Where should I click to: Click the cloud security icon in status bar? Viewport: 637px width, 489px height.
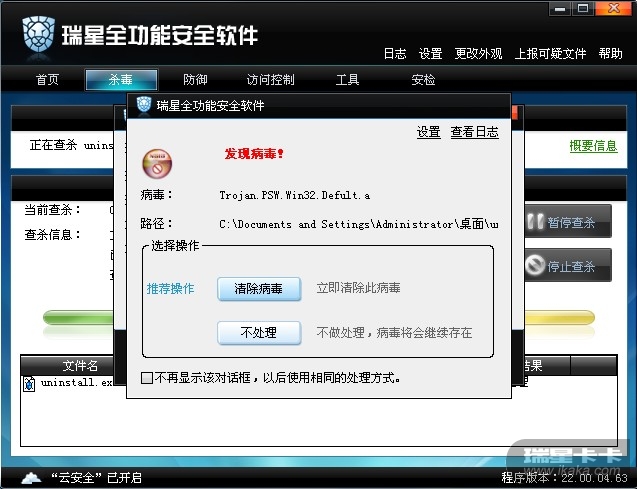(x=31, y=478)
